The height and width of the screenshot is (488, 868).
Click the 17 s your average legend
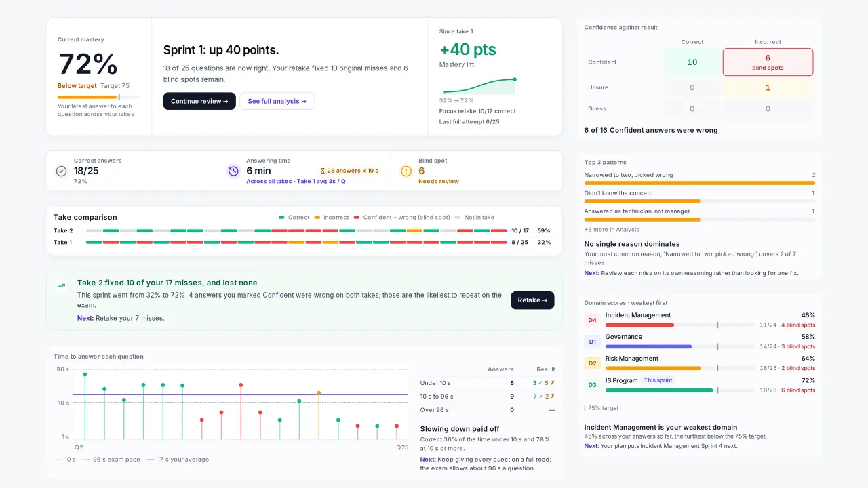[178, 460]
